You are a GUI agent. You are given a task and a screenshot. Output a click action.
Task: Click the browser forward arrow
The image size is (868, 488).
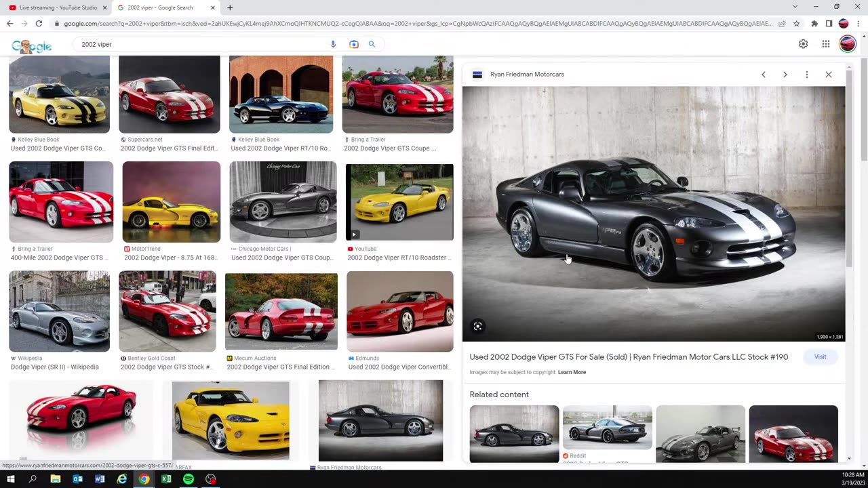[24, 24]
